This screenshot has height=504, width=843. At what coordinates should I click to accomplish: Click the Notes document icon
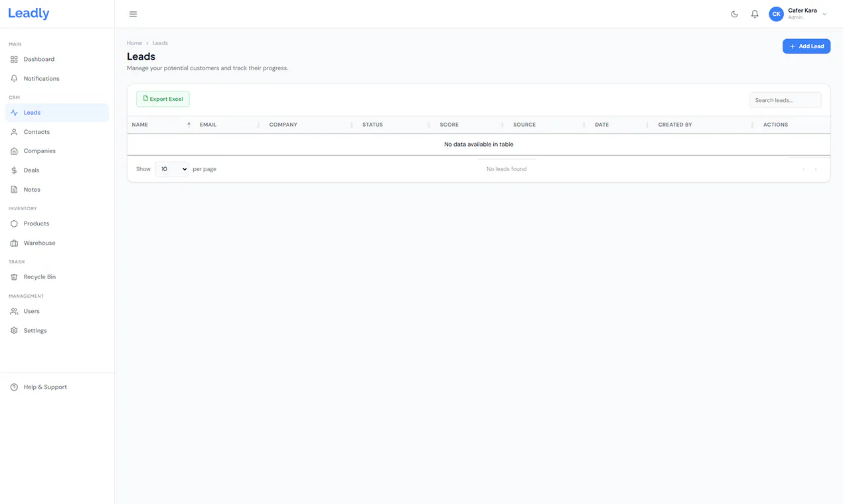click(14, 190)
